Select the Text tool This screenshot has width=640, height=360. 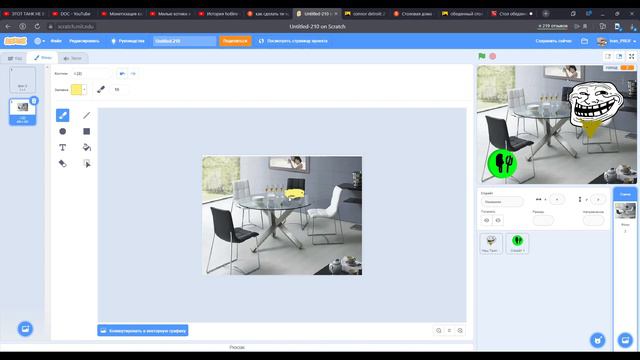62,147
